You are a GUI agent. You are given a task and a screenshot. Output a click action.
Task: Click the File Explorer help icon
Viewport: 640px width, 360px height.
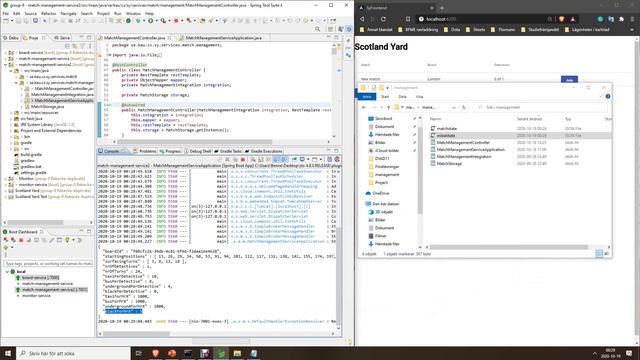tap(608, 96)
